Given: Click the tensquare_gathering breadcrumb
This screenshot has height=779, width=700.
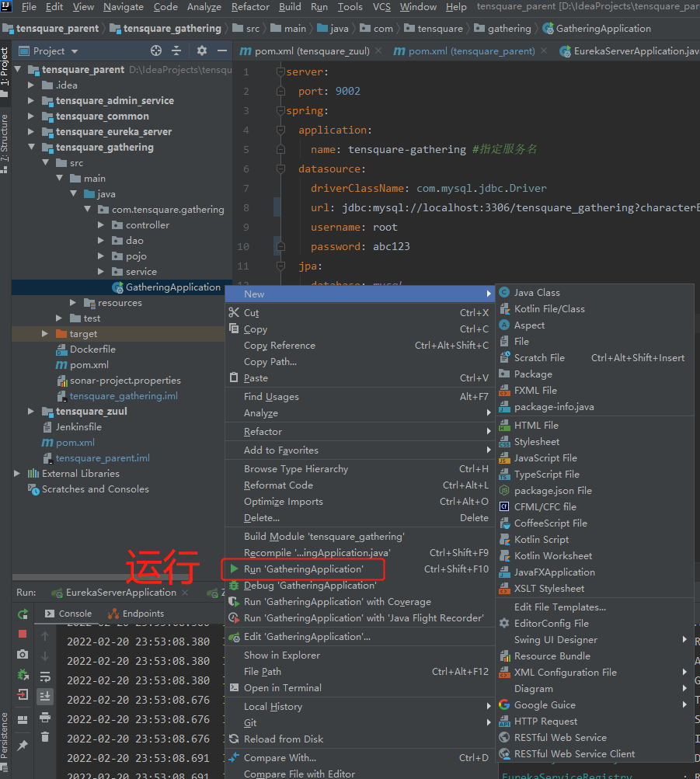Looking at the screenshot, I should pos(165,28).
